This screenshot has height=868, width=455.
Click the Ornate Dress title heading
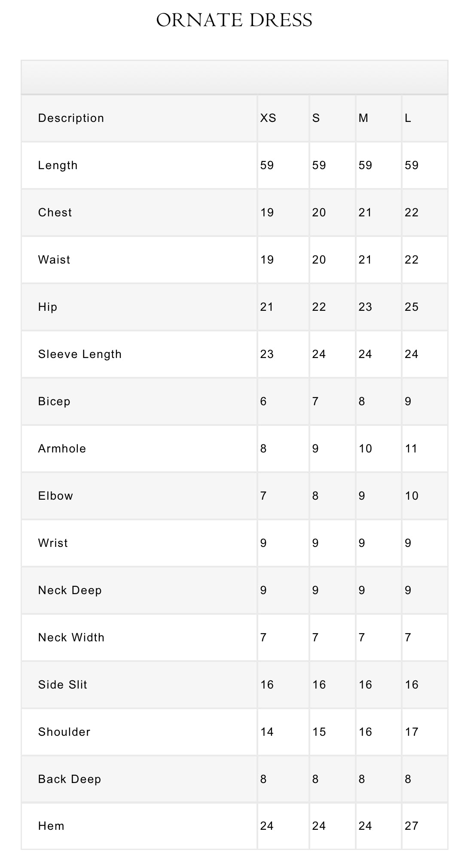tap(234, 21)
